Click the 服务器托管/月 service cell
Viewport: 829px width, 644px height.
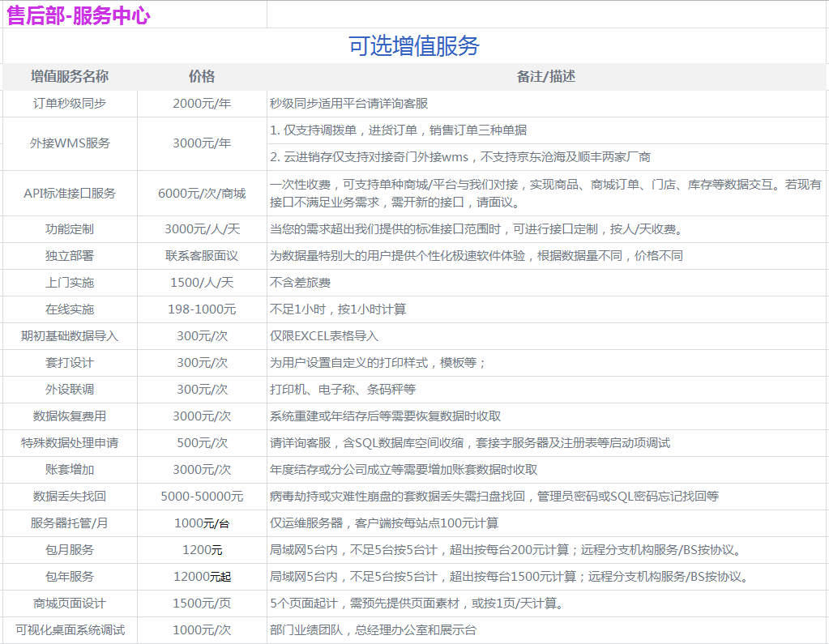(70, 523)
